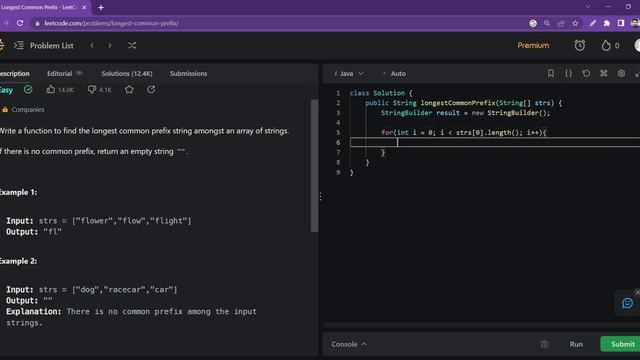Switch to the Solutions (12.4K) tab
This screenshot has height=360, width=640.
[x=127, y=73]
